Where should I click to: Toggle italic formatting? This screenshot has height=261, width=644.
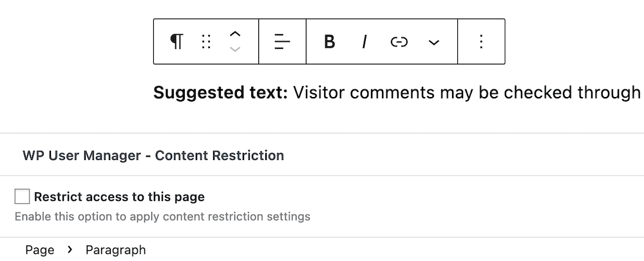pyautogui.click(x=364, y=41)
